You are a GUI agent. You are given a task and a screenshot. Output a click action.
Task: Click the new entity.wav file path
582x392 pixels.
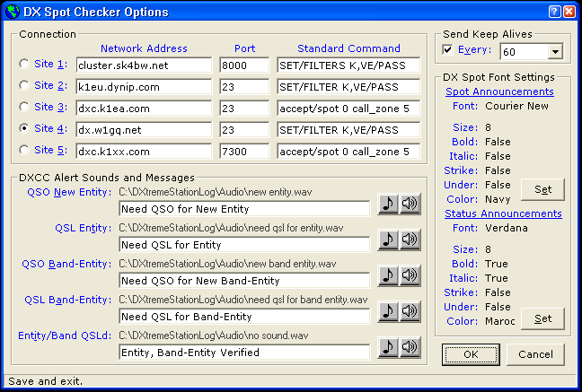pyautogui.click(x=216, y=192)
